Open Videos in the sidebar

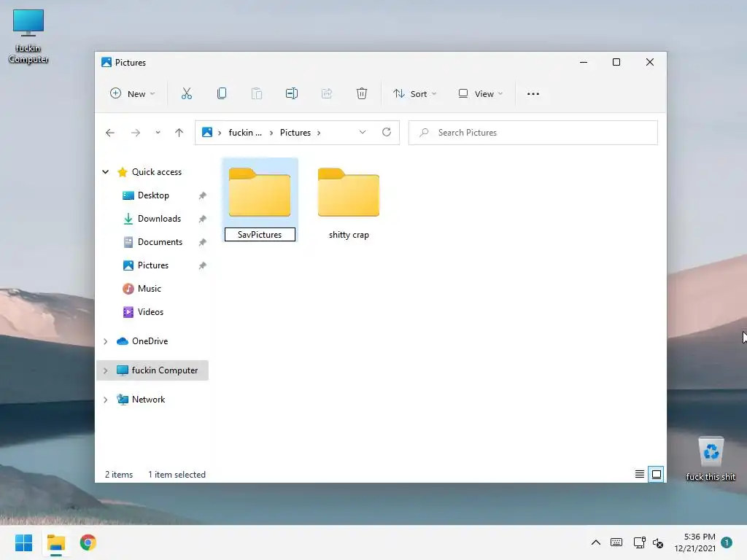pyautogui.click(x=150, y=312)
